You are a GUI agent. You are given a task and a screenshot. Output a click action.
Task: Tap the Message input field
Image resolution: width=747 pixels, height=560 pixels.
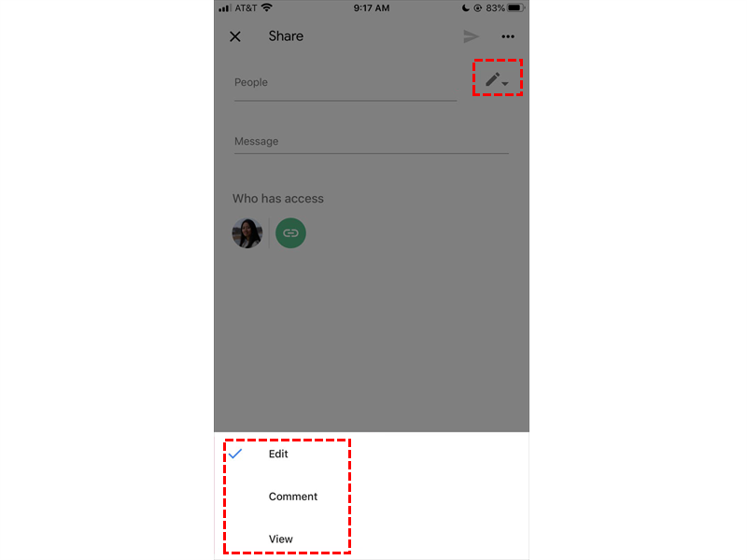click(371, 142)
